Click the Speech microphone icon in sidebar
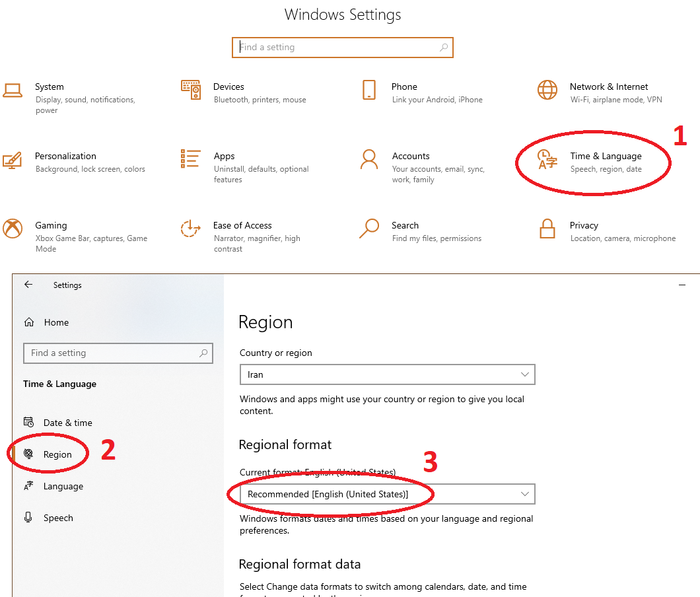700x597 pixels. [x=28, y=517]
